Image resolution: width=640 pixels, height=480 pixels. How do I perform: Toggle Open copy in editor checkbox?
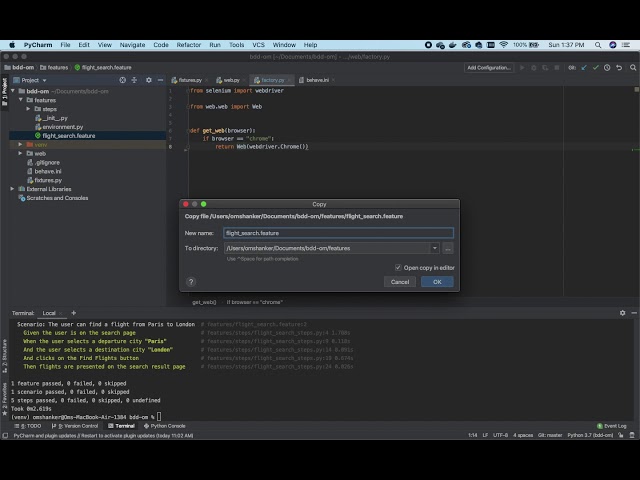(x=398, y=268)
